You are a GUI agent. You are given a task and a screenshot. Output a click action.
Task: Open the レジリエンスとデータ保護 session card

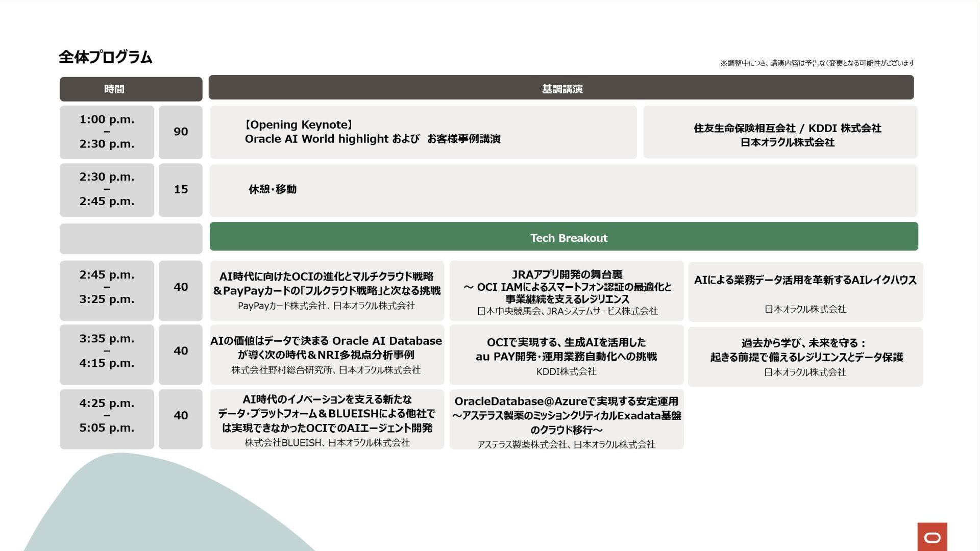click(x=805, y=357)
